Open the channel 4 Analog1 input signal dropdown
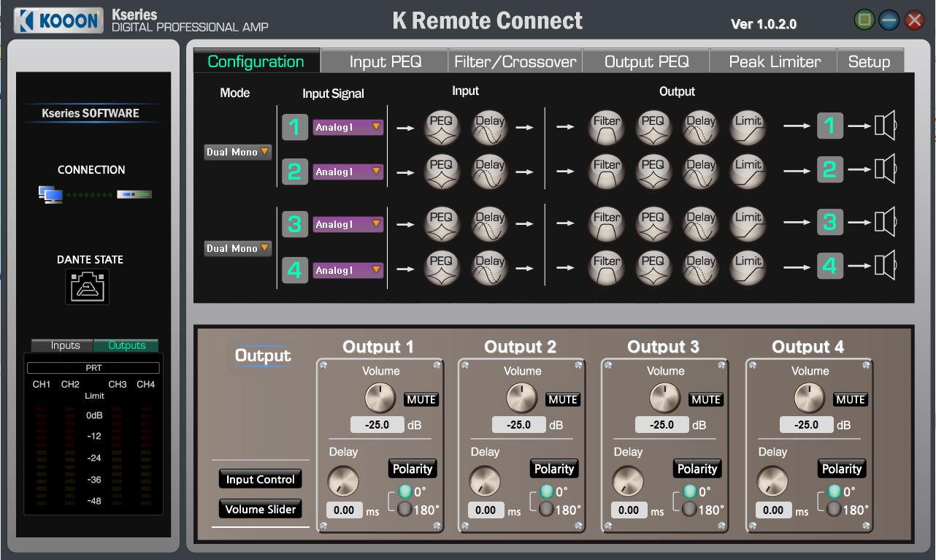 pyautogui.click(x=348, y=270)
